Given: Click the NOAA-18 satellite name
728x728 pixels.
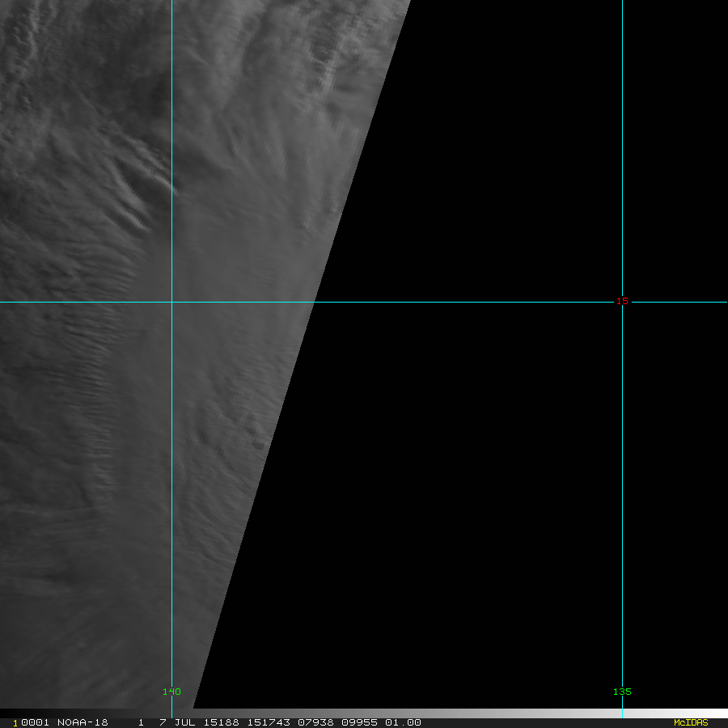Looking at the screenshot, I should point(83,722).
